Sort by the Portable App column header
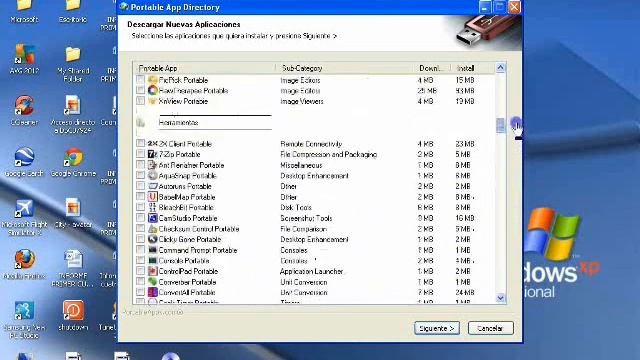640x360 pixels. [x=204, y=68]
